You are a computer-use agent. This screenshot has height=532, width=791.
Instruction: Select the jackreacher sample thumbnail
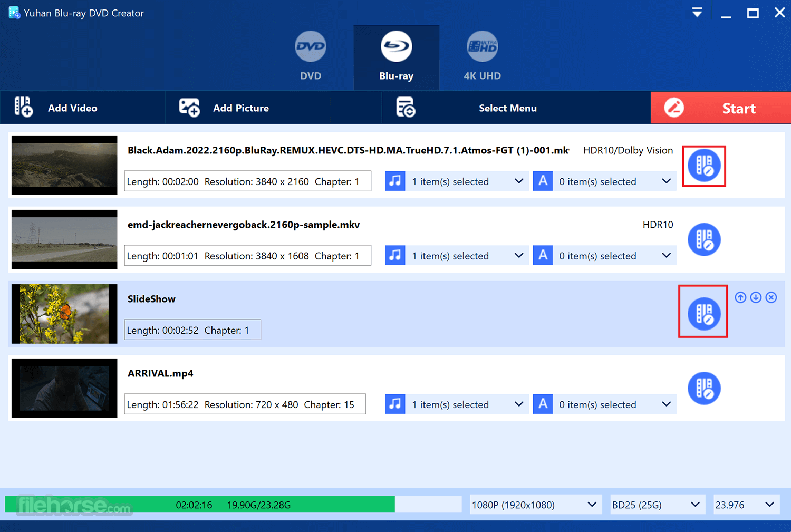[64, 239]
